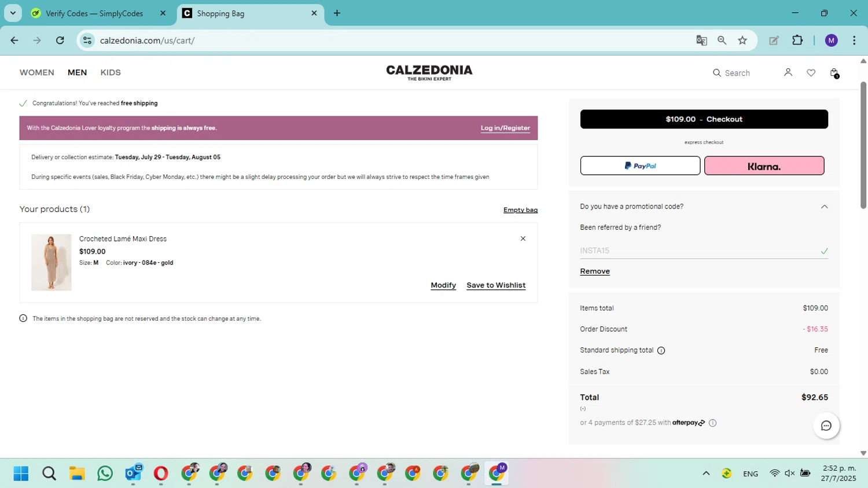Screen dimensions: 868x488
Task: Click the browser back arrow
Action: [x=14, y=41]
